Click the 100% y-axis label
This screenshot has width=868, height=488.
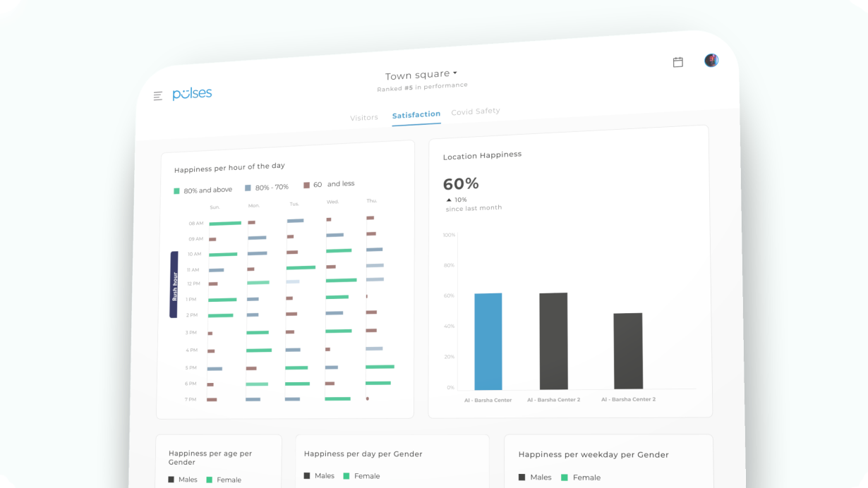(x=449, y=235)
